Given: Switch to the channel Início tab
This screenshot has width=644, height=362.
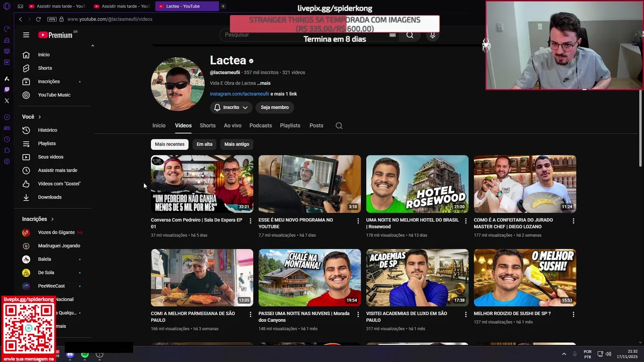Looking at the screenshot, I should tap(159, 126).
